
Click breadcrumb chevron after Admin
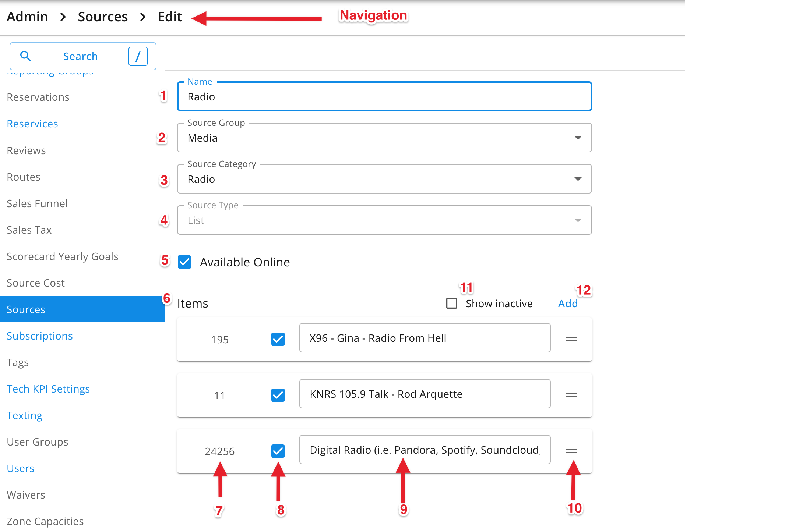click(x=63, y=17)
